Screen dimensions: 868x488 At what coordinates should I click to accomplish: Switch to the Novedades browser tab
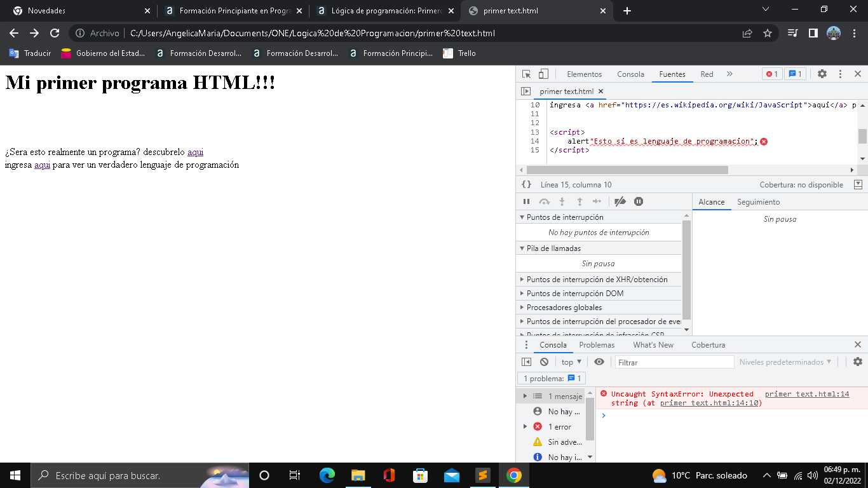pos(81,11)
